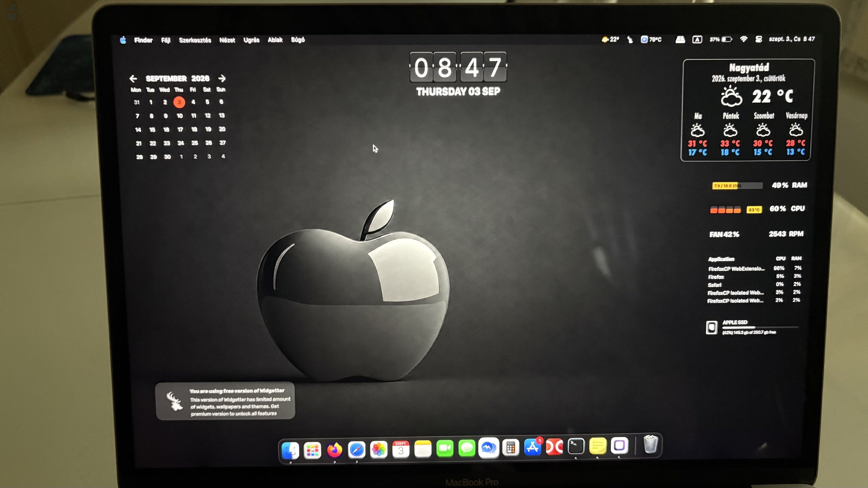Viewport: 868px width, 488px height.
Task: Open the Trash in the Dock
Action: (x=650, y=444)
